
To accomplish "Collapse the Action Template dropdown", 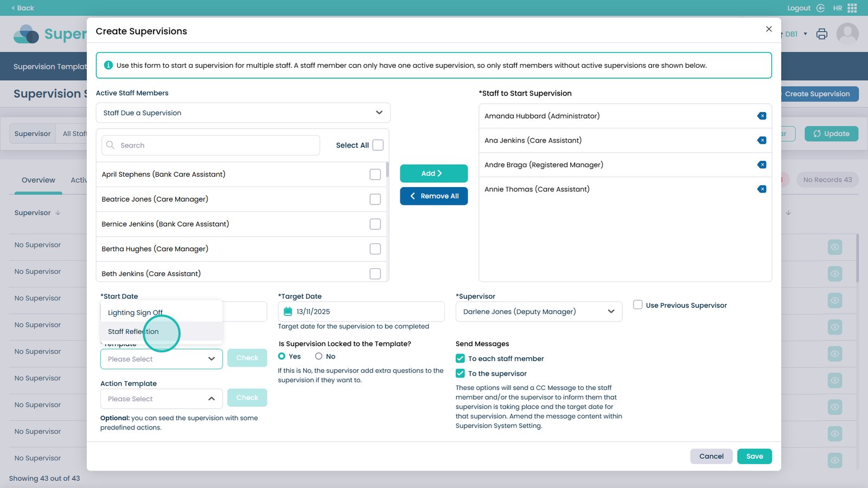I will [x=212, y=399].
